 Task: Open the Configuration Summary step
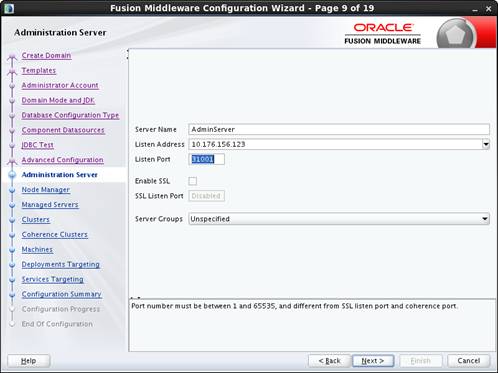point(61,294)
